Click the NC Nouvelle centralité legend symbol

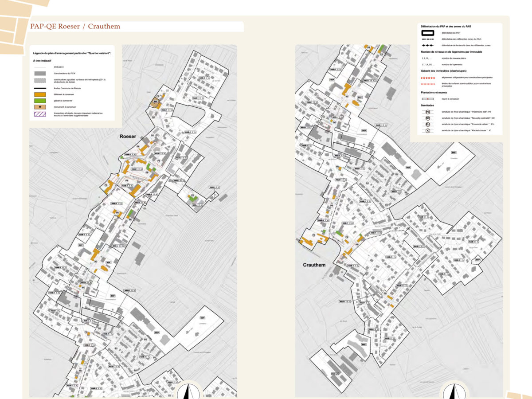428,118
